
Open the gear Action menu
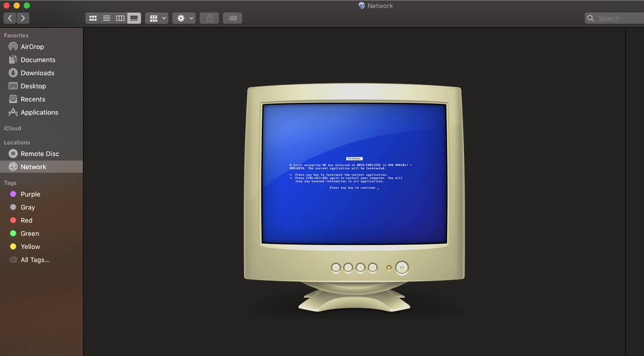184,18
